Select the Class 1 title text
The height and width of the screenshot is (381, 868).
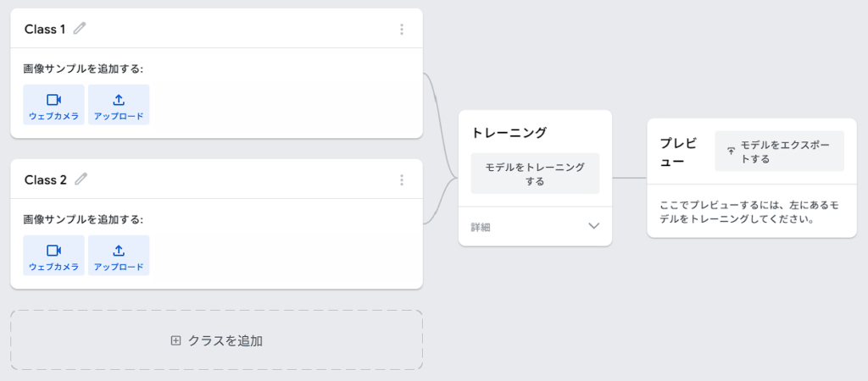tap(45, 30)
